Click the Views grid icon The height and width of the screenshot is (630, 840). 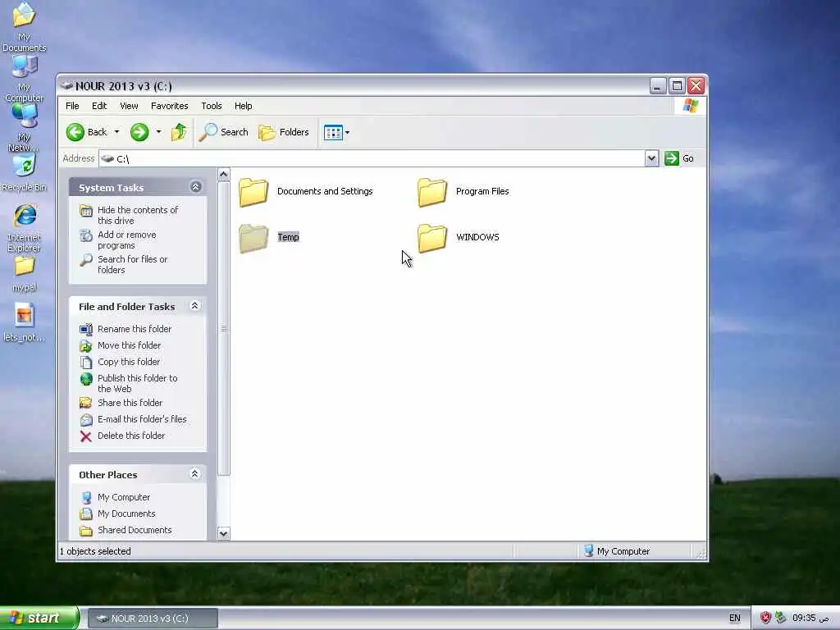tap(333, 132)
